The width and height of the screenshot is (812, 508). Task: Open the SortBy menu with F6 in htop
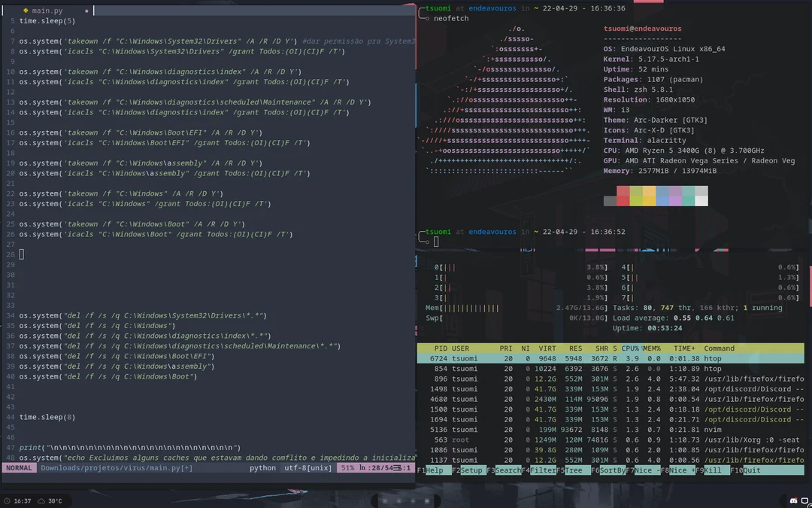point(609,470)
